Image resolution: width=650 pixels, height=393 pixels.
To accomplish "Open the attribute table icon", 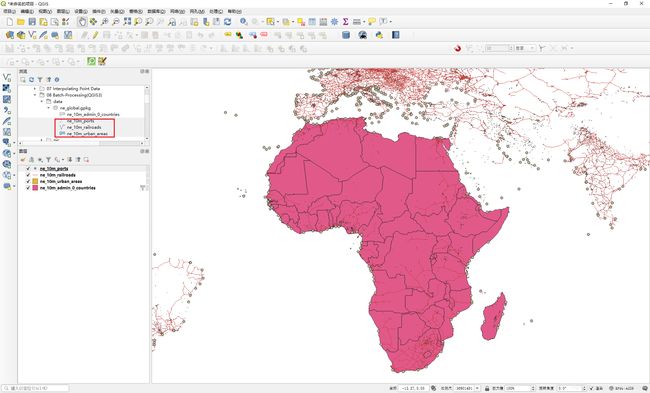I will click(x=312, y=22).
